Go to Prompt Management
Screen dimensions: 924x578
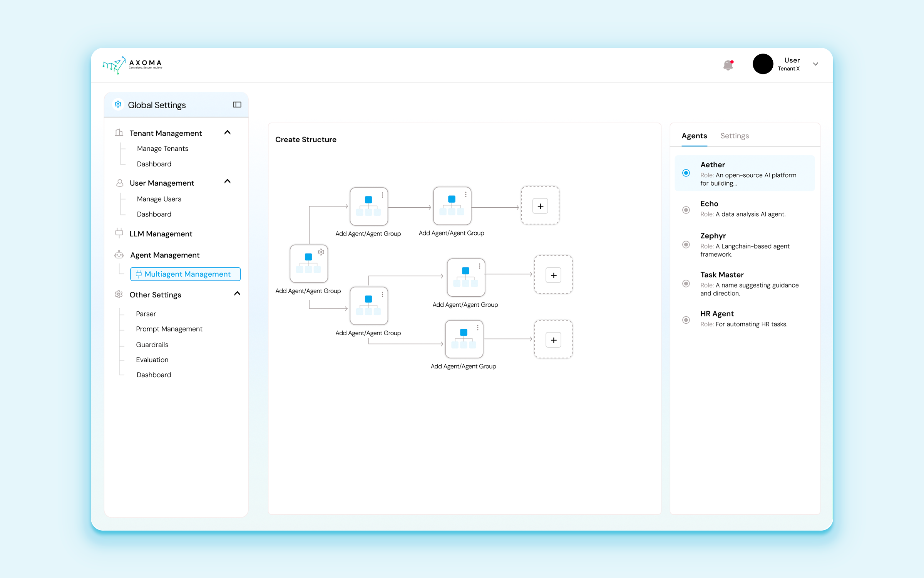pos(169,329)
